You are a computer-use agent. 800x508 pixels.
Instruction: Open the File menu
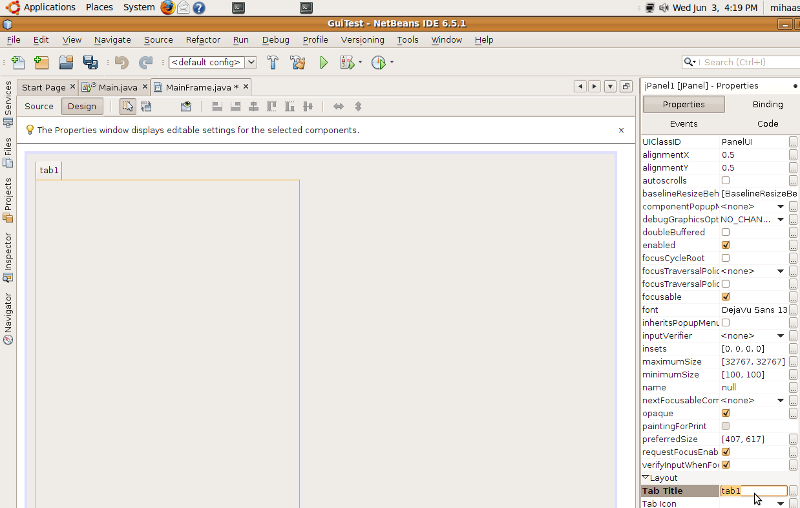pos(14,40)
